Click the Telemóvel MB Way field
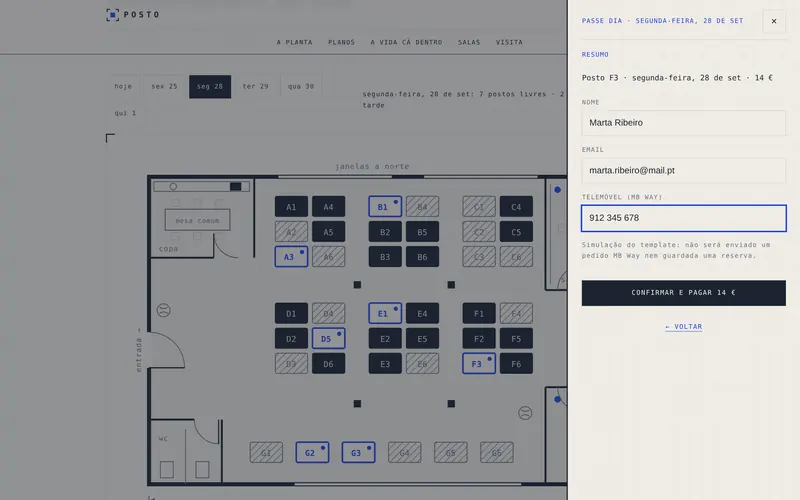The height and width of the screenshot is (500, 800). pyautogui.click(x=683, y=218)
